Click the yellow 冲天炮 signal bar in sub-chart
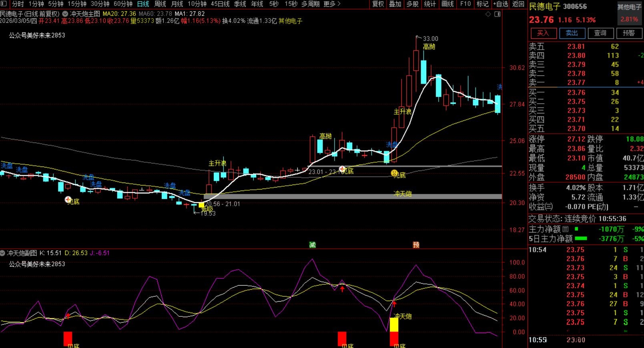644x348 pixels. [x=394, y=324]
